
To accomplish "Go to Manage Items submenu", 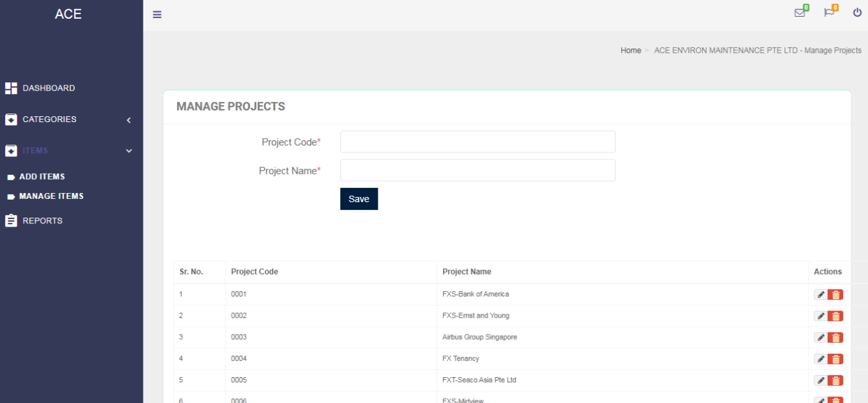I will [51, 196].
